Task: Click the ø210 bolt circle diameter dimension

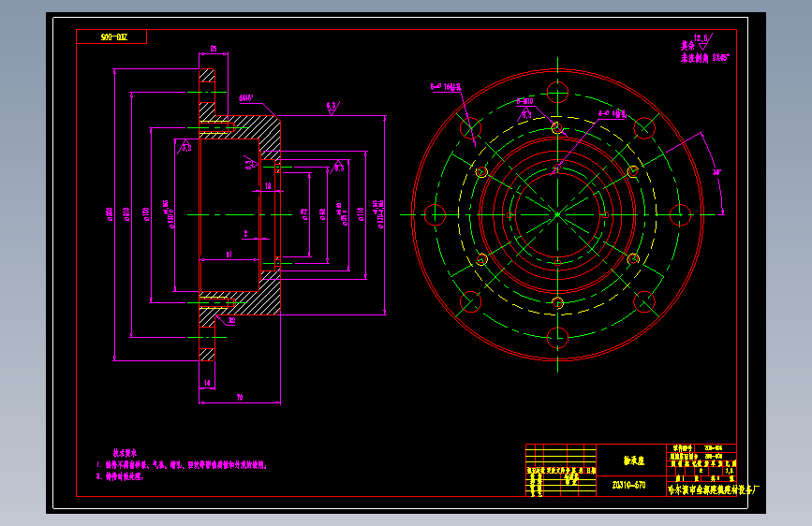Action: click(125, 213)
